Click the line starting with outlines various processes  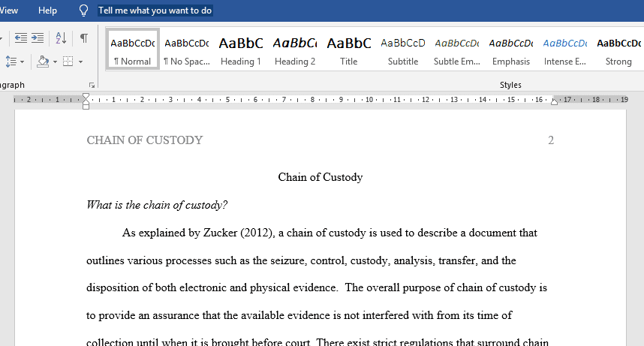(x=301, y=260)
